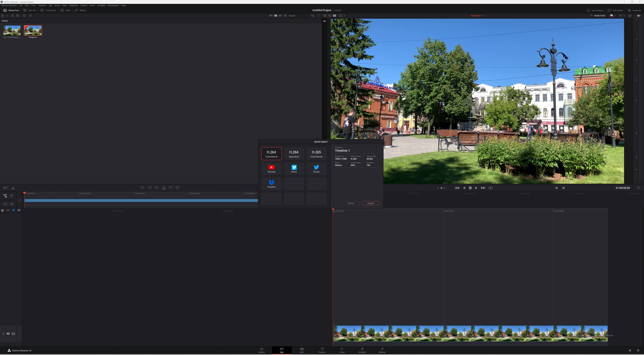Switch media pool to strip view
This screenshot has width=644, height=355.
pos(280,16)
